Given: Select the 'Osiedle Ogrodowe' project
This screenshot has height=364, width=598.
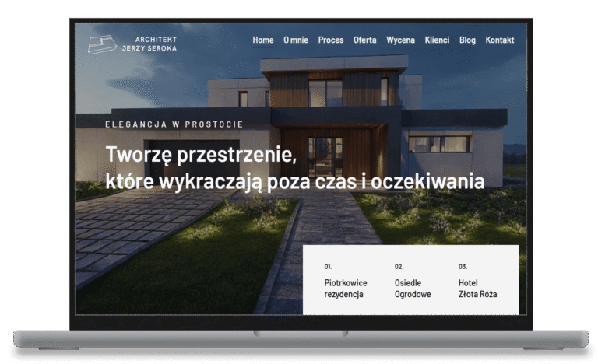Looking at the screenshot, I should click(x=413, y=289).
